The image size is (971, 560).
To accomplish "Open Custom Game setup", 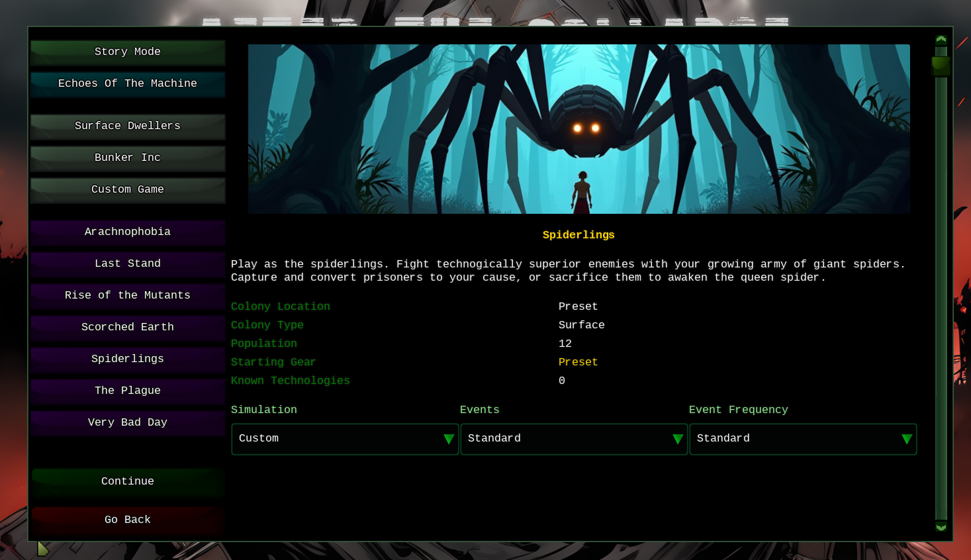I will pyautogui.click(x=128, y=190).
